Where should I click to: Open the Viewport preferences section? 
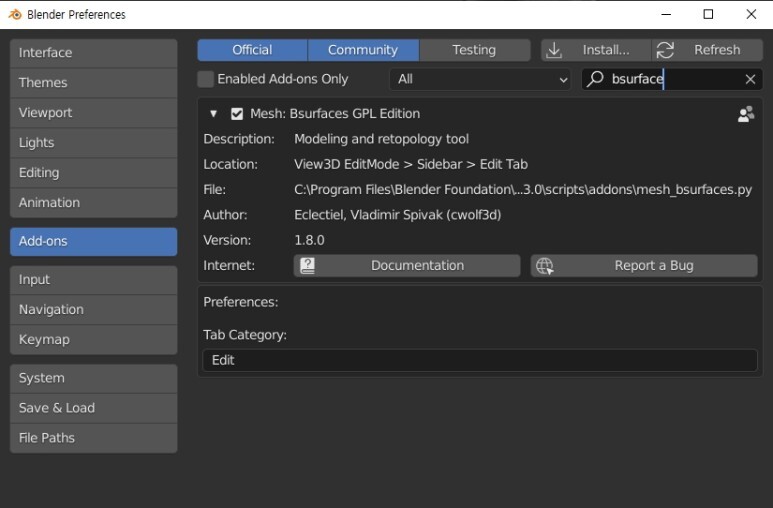[x=94, y=113]
